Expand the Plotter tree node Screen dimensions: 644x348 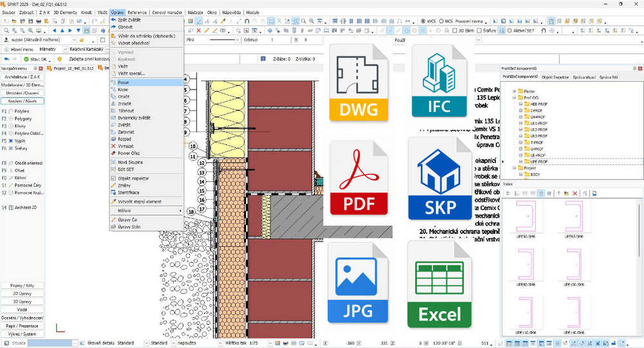tap(514, 92)
